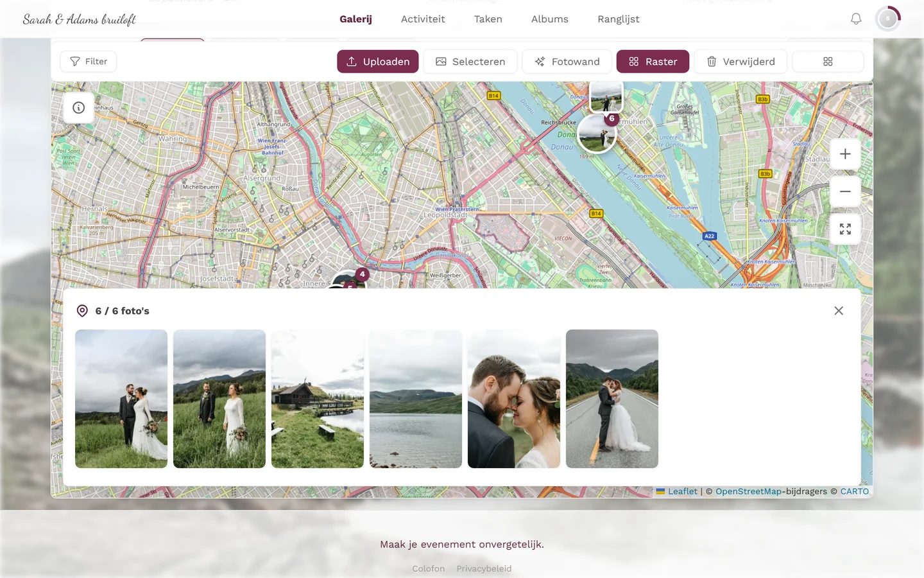Click the Uploaden button

pos(378,62)
